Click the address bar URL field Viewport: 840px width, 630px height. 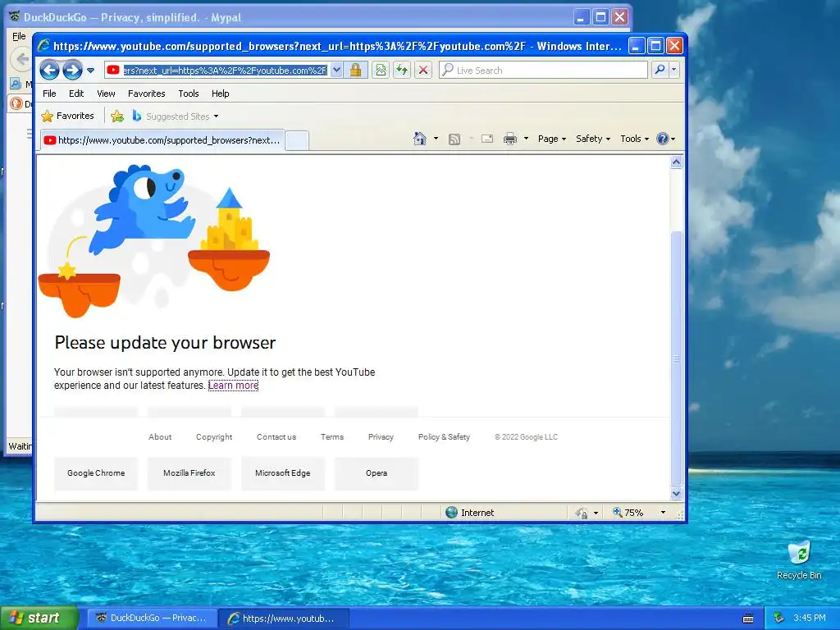pyautogui.click(x=225, y=71)
